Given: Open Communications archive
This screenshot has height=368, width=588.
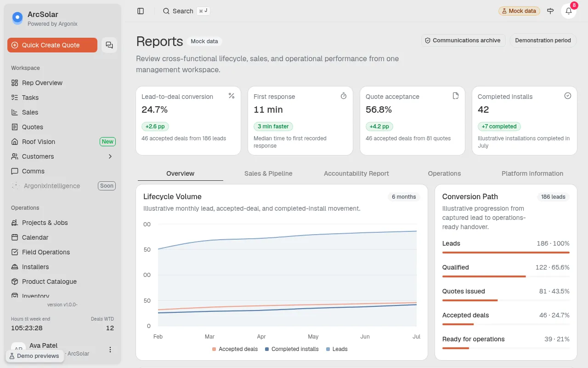Looking at the screenshot, I should (464, 40).
